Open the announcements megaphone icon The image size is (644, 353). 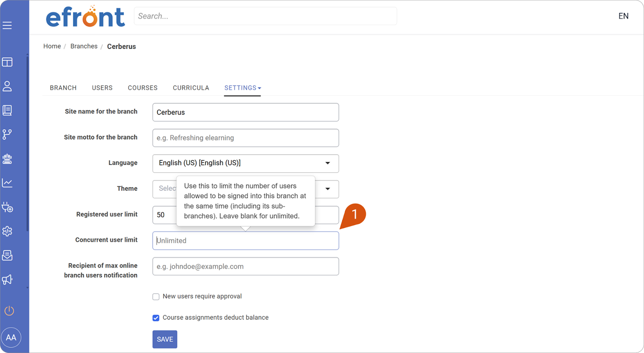(7, 279)
